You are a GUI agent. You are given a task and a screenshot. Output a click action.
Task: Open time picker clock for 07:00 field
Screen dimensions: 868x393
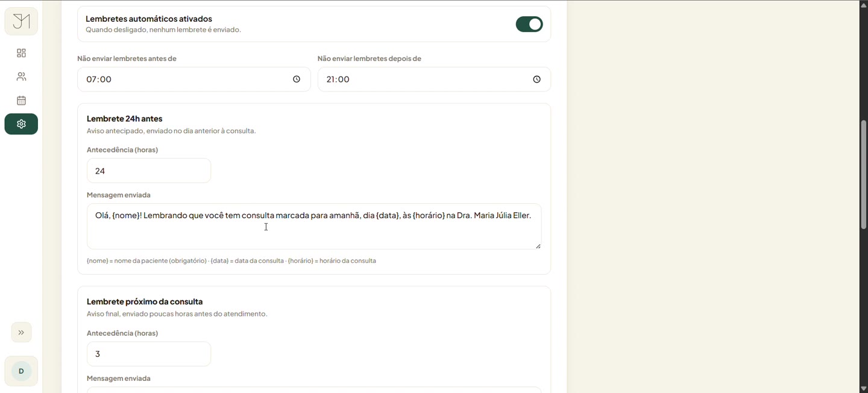297,80
